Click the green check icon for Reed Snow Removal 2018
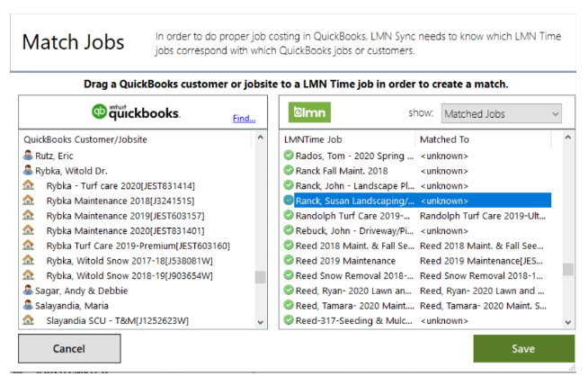 click(289, 275)
